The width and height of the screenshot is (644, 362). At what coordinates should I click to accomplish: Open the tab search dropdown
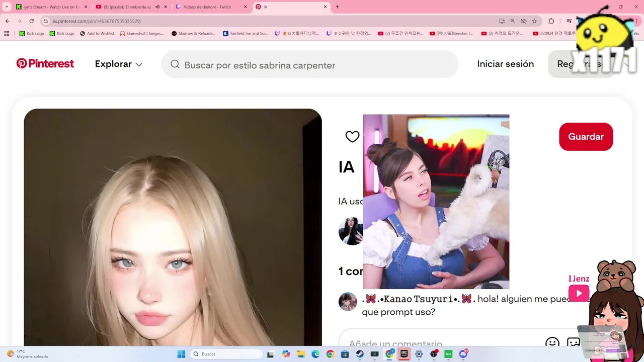[x=7, y=7]
